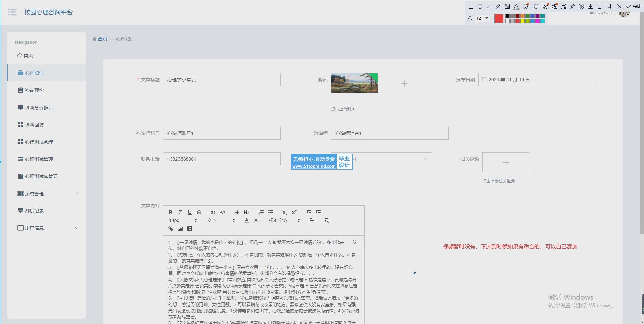644x324 pixels.
Task: Select the arrow annotation tool
Action: [489, 6]
